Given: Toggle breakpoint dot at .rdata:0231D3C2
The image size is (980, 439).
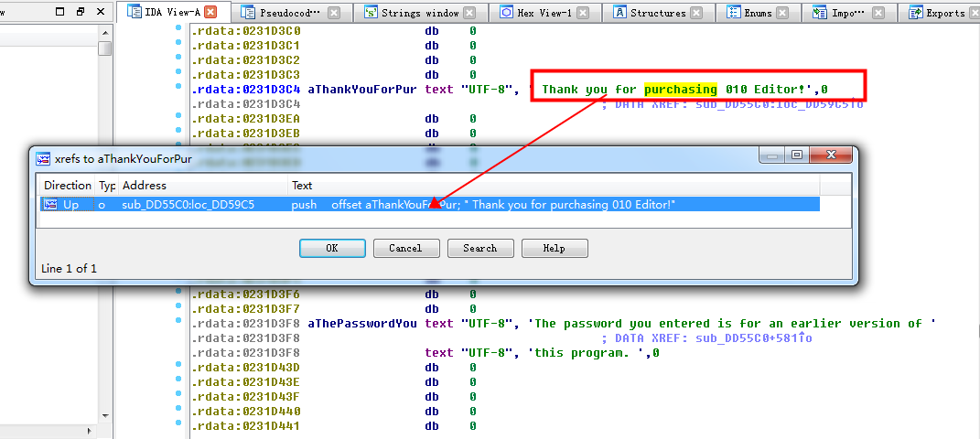Looking at the screenshot, I should pos(178,58).
